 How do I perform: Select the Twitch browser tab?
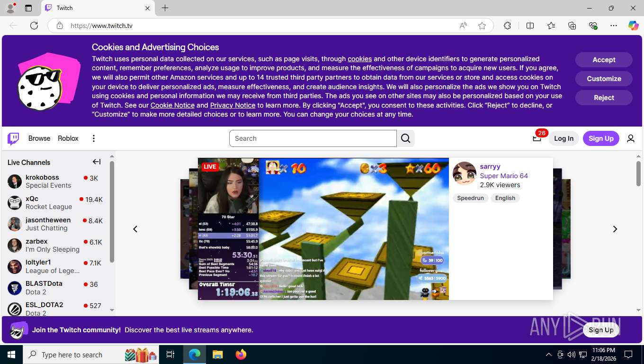click(98, 8)
